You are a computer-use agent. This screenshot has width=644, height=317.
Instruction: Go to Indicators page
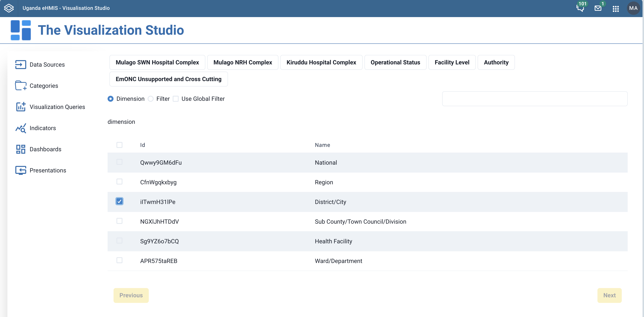[x=43, y=128]
